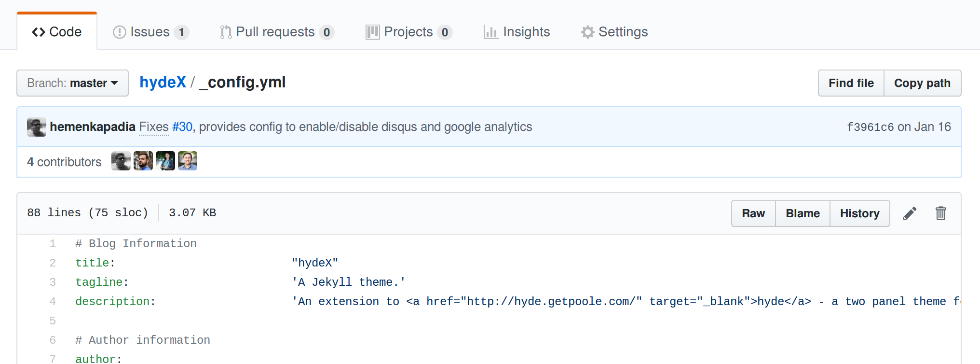Image resolution: width=980 pixels, height=364 pixels.
Task: Click the Copy path button
Action: [922, 83]
